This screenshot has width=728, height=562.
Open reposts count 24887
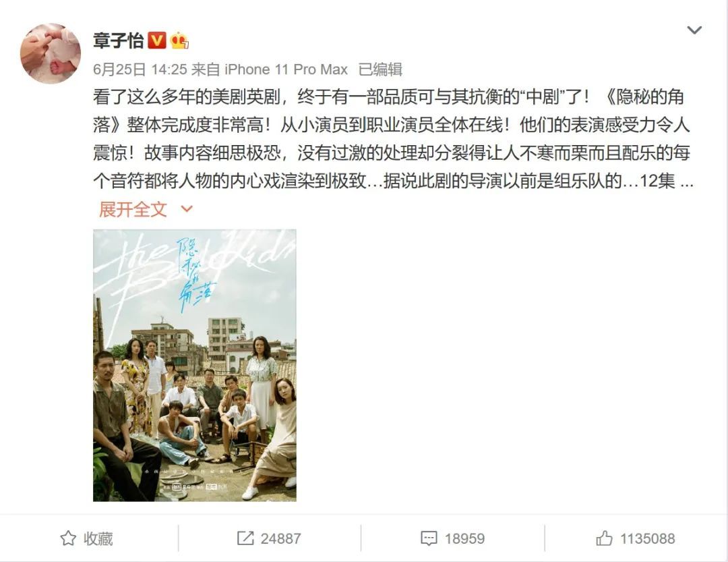point(281,539)
